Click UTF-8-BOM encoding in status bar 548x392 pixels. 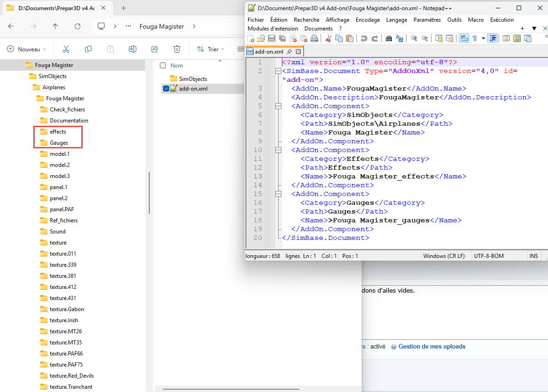click(x=488, y=256)
